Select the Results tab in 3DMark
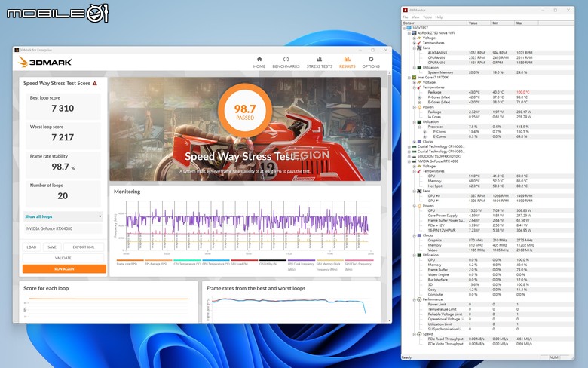This screenshot has width=588, height=368. [x=348, y=63]
